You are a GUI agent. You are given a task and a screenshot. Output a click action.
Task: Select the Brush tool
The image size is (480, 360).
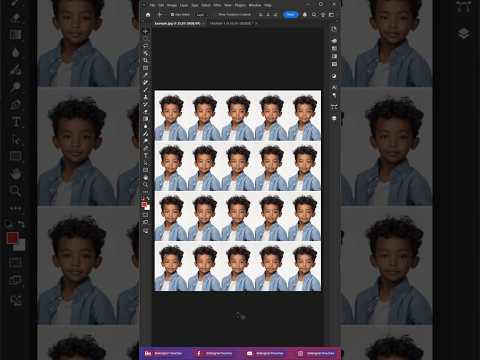(145, 90)
